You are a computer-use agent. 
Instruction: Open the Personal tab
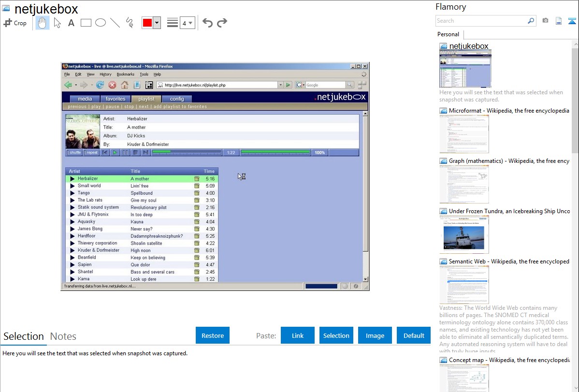point(449,34)
